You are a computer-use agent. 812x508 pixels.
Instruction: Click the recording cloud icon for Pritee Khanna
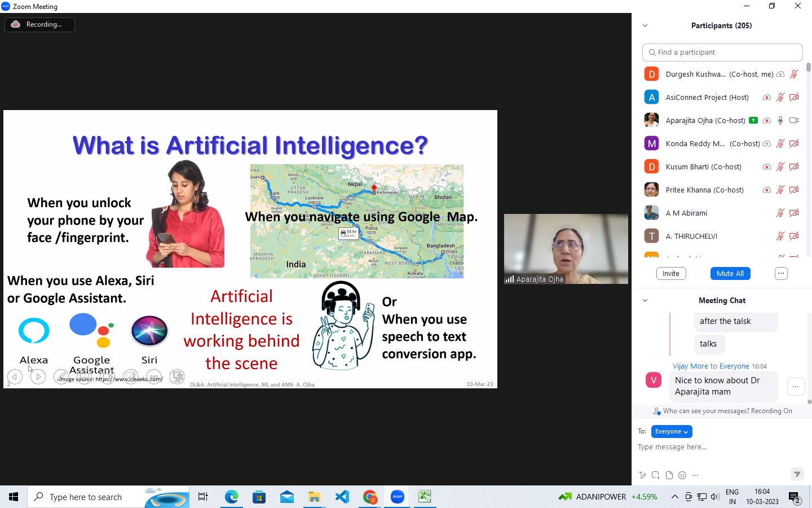tap(767, 190)
